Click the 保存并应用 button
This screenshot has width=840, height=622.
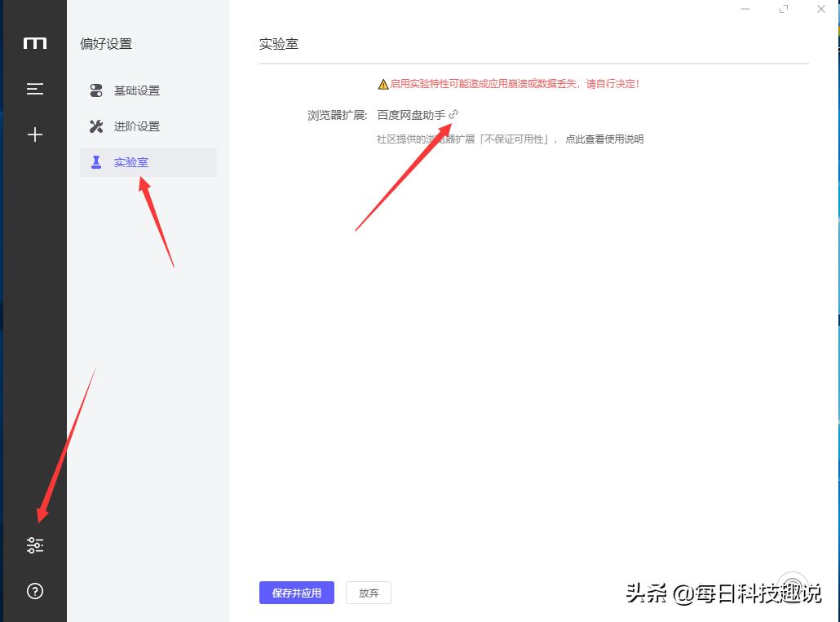pyautogui.click(x=296, y=593)
